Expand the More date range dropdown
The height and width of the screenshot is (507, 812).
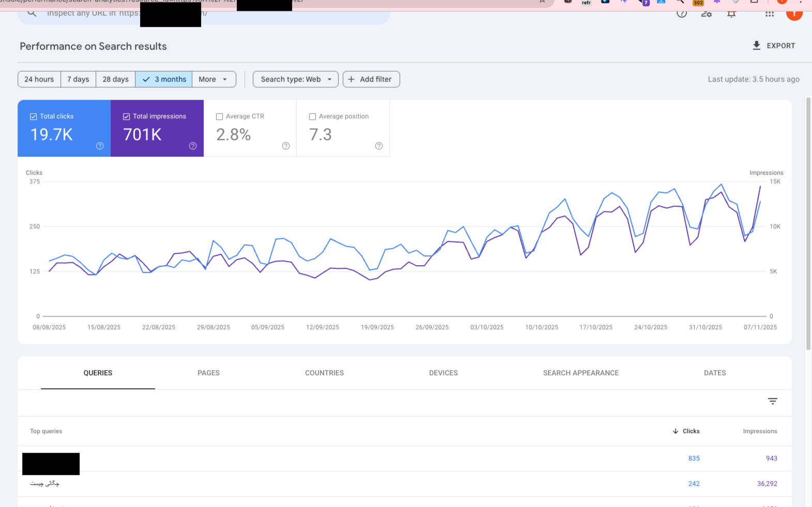coord(214,79)
